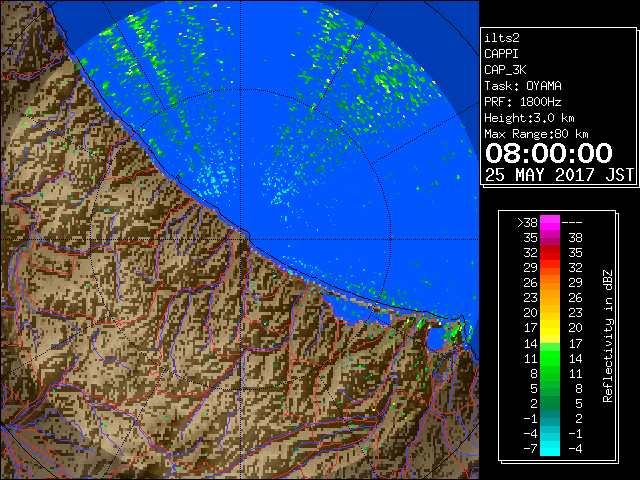
Task: Pick the red 32 to 35 legend swatch
Action: [550, 253]
